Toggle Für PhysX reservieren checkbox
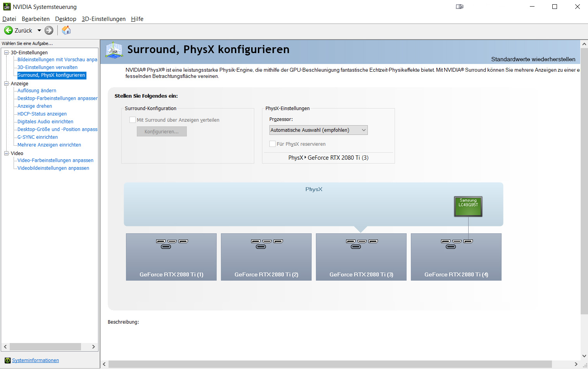The image size is (588, 369). 272,144
